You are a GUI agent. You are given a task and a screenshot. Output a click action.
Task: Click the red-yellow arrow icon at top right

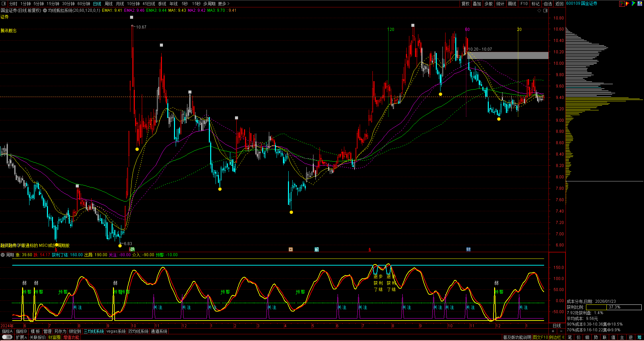tap(628, 4)
